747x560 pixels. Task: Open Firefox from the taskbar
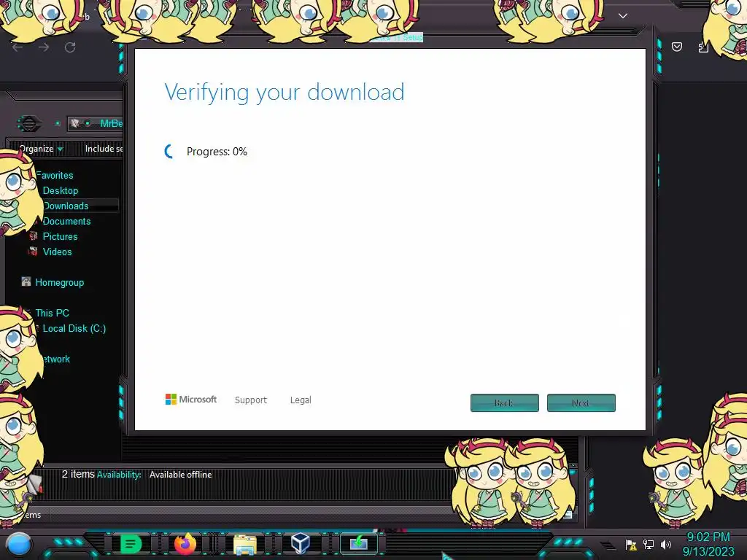pyautogui.click(x=185, y=543)
